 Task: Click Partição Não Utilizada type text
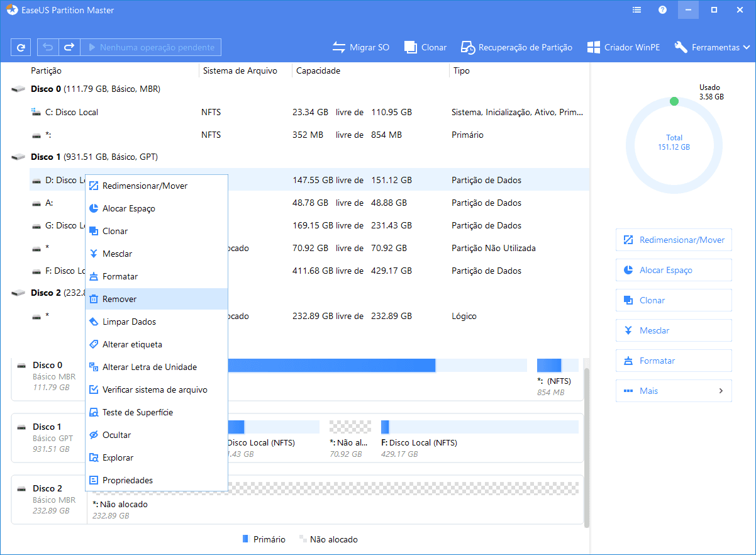494,248
